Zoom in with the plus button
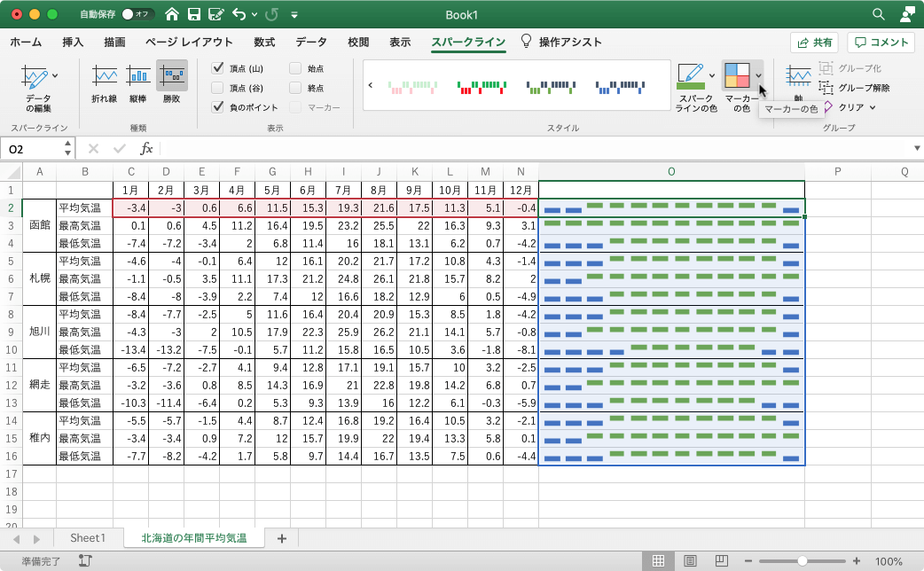This screenshot has width=924, height=571. (857, 561)
